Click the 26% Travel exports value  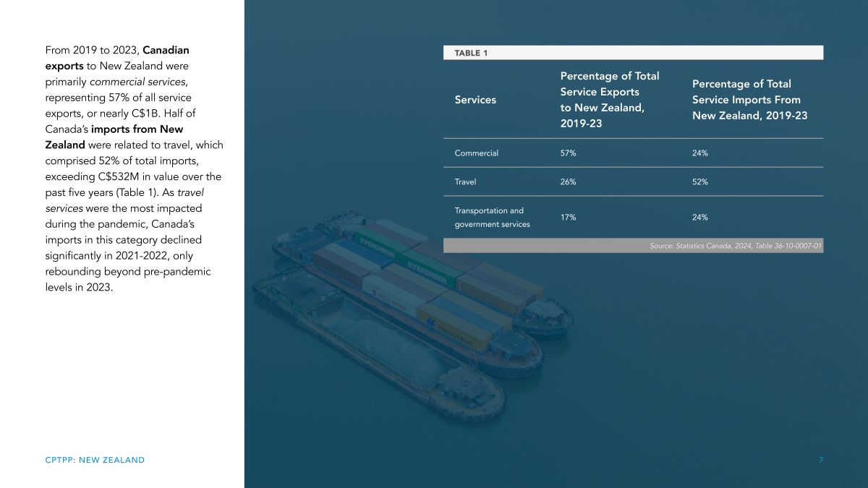pos(568,181)
